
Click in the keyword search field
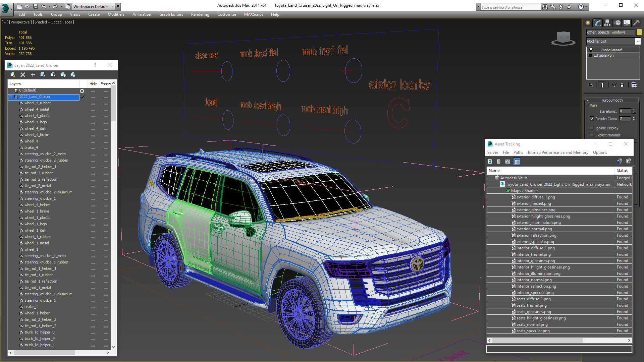[x=511, y=7]
